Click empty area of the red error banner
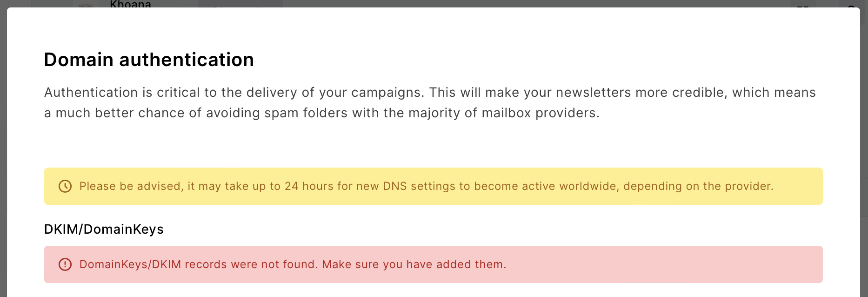Image resolution: width=868 pixels, height=297 pixels. click(x=661, y=264)
